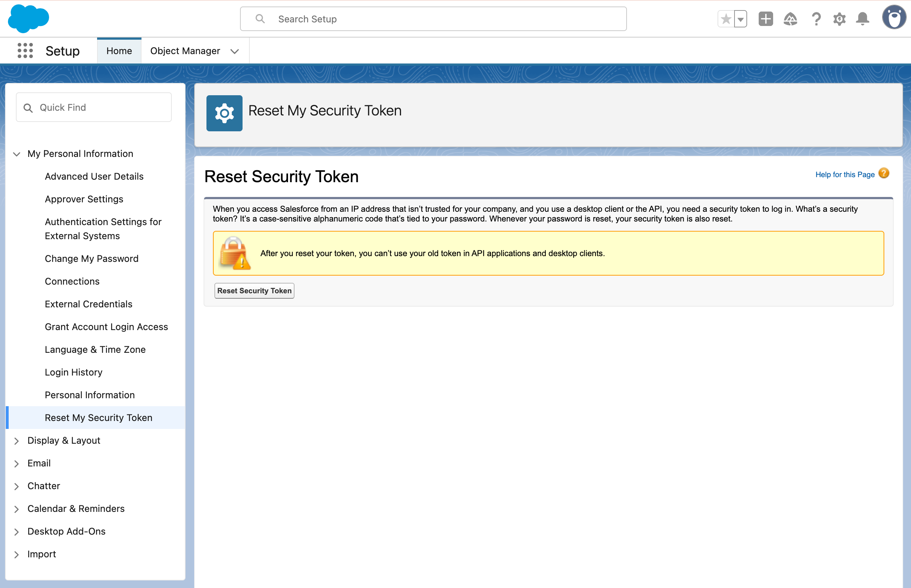
Task: Expand the Desktop Add-Ons section
Action: pos(17,531)
